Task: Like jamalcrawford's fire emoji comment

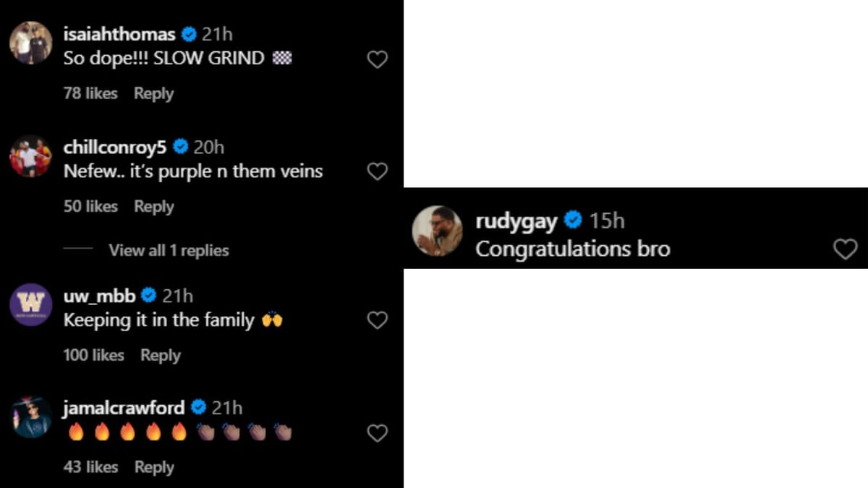Action: pos(378,434)
